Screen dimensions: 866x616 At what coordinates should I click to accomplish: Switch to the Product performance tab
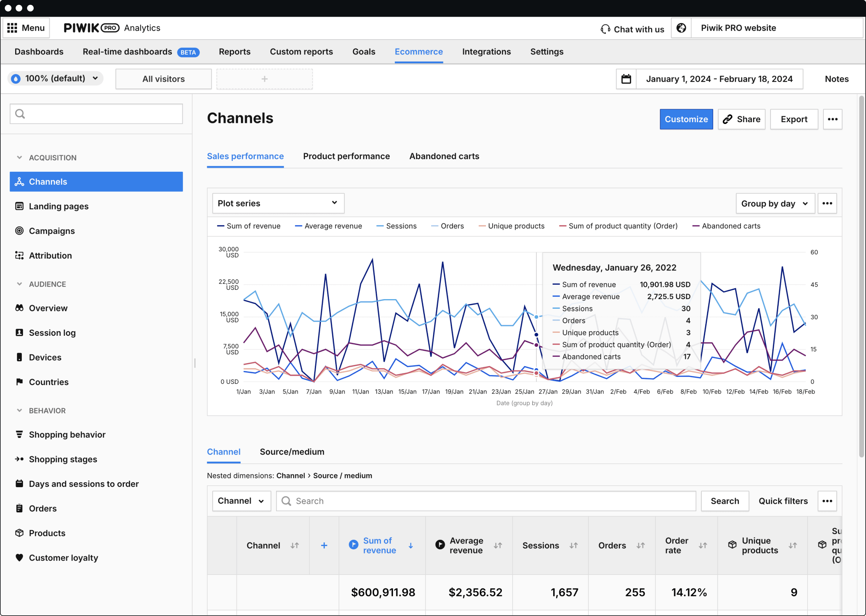[346, 156]
